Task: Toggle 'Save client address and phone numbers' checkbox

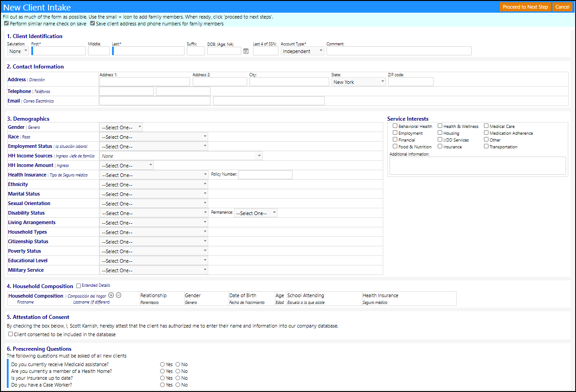Action: pyautogui.click(x=93, y=24)
